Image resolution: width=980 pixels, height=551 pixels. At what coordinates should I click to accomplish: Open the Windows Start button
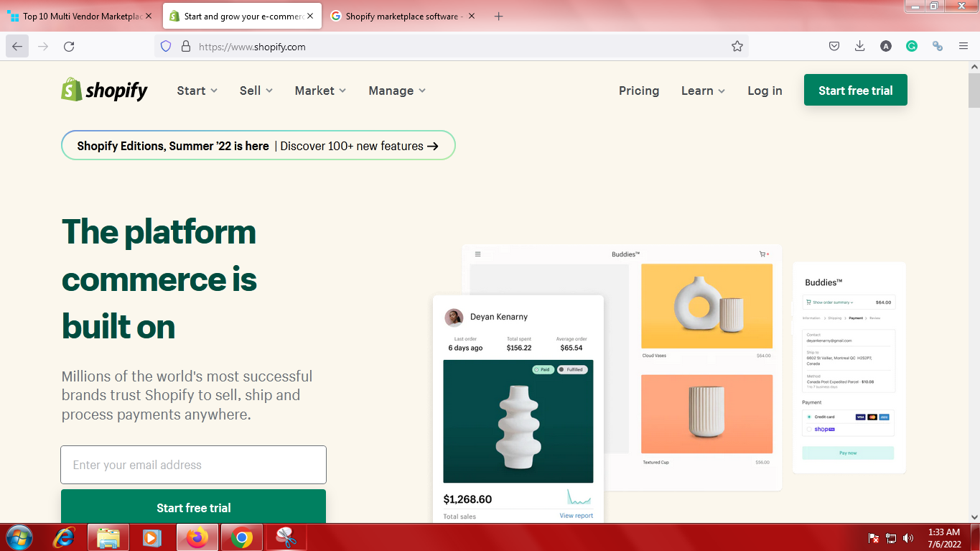pyautogui.click(x=19, y=537)
